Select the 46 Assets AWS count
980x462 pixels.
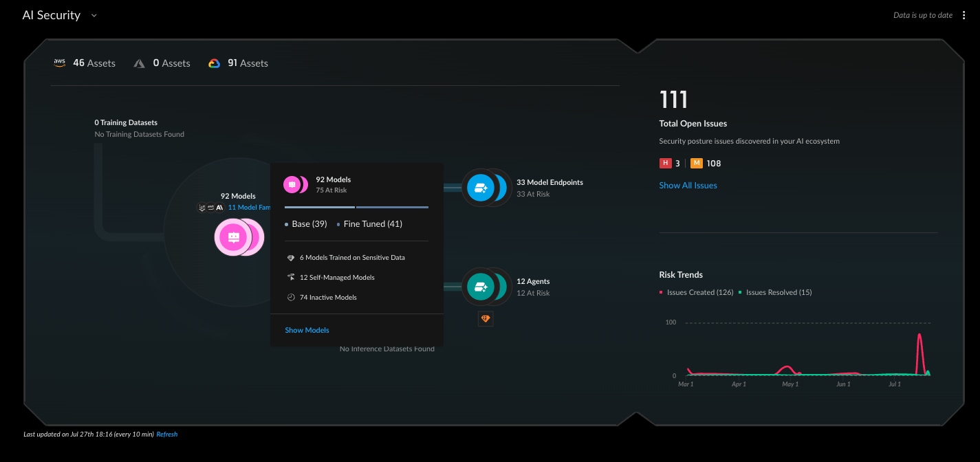click(x=94, y=63)
